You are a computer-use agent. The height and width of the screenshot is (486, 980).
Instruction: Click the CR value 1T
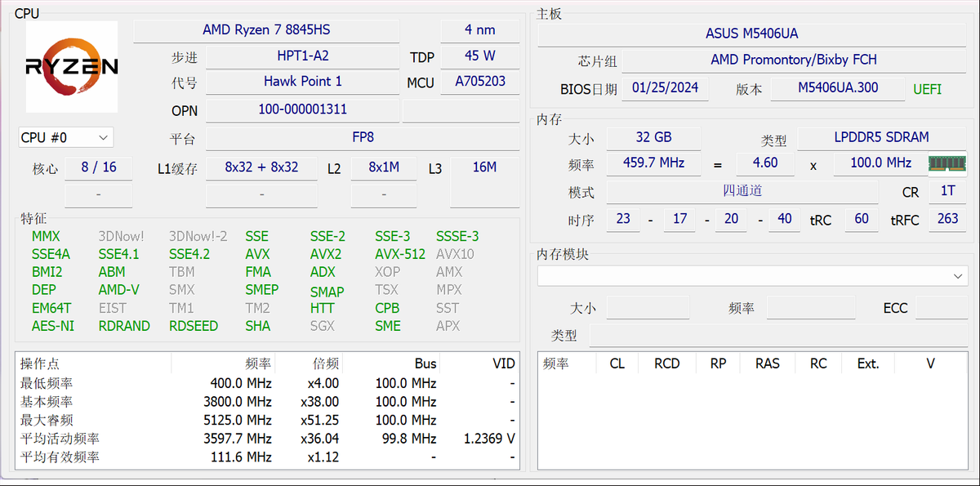point(947,191)
